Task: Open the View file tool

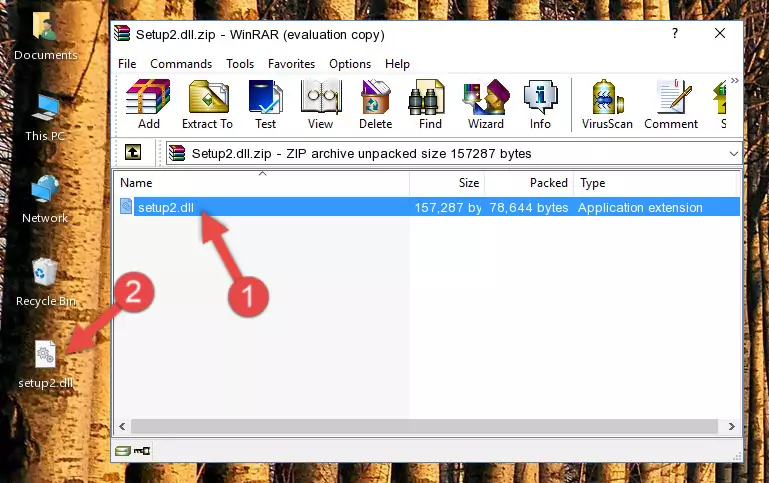Action: [321, 104]
